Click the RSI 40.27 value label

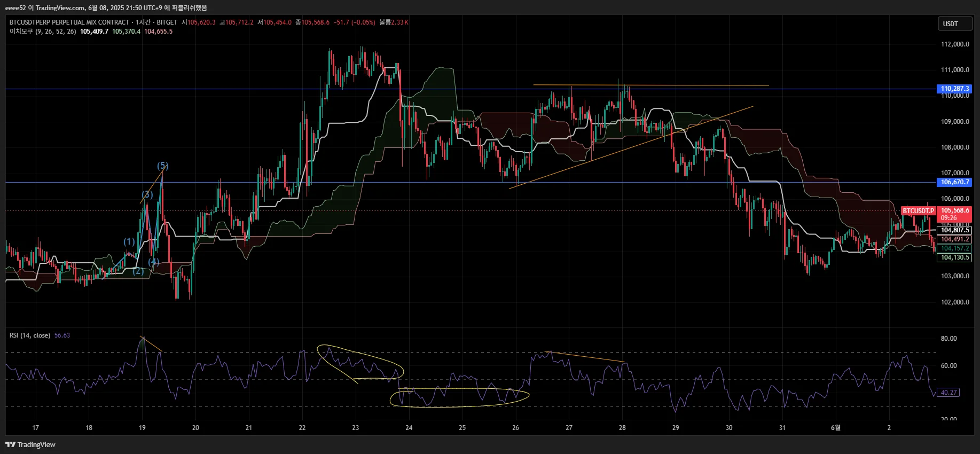pos(948,393)
